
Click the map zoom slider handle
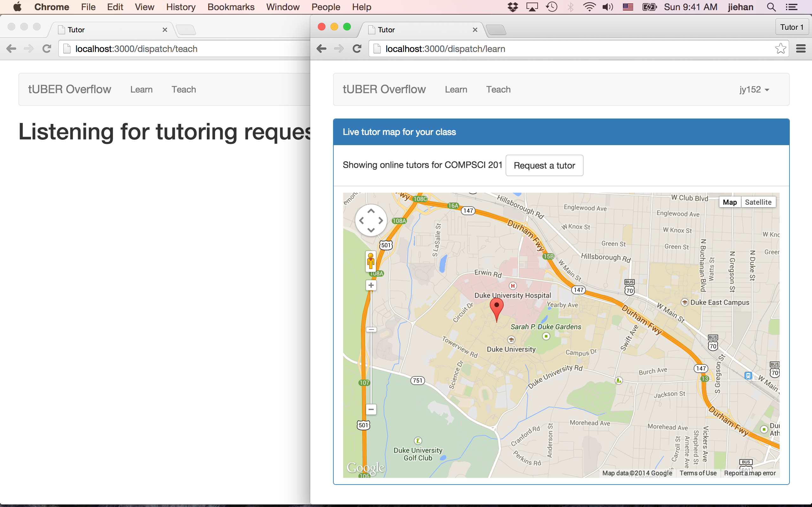coord(371,330)
